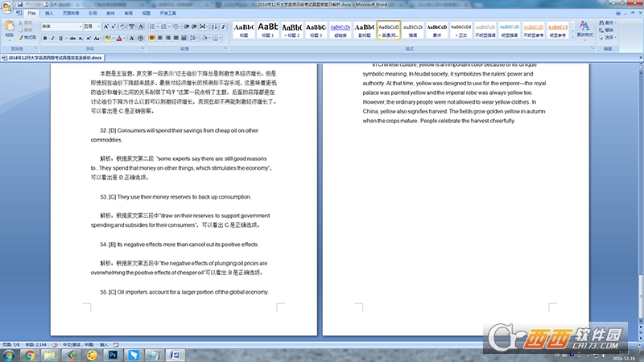Toggle underline formatting

(61, 38)
